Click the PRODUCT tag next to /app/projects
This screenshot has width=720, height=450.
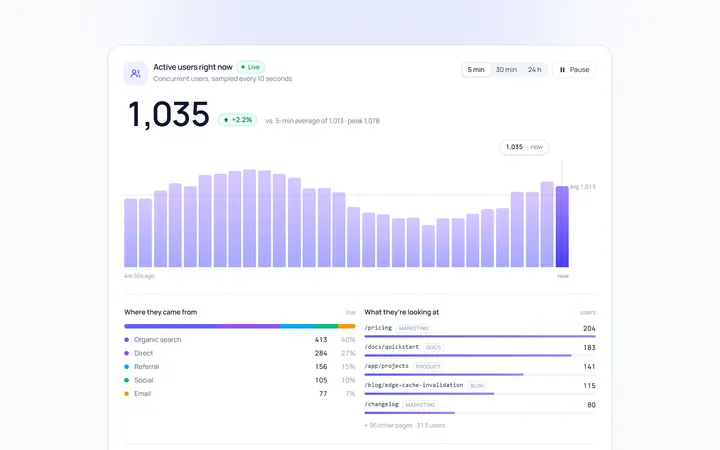(428, 366)
